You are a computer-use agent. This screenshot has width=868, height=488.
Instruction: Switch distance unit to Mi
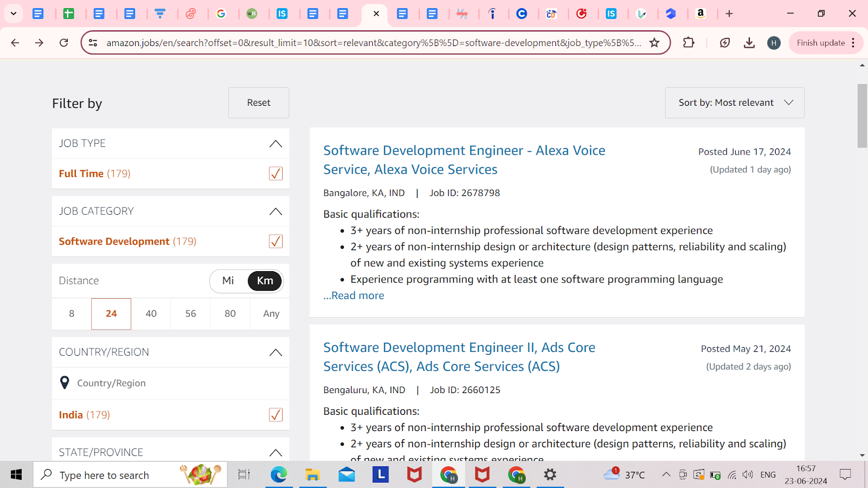tap(228, 281)
